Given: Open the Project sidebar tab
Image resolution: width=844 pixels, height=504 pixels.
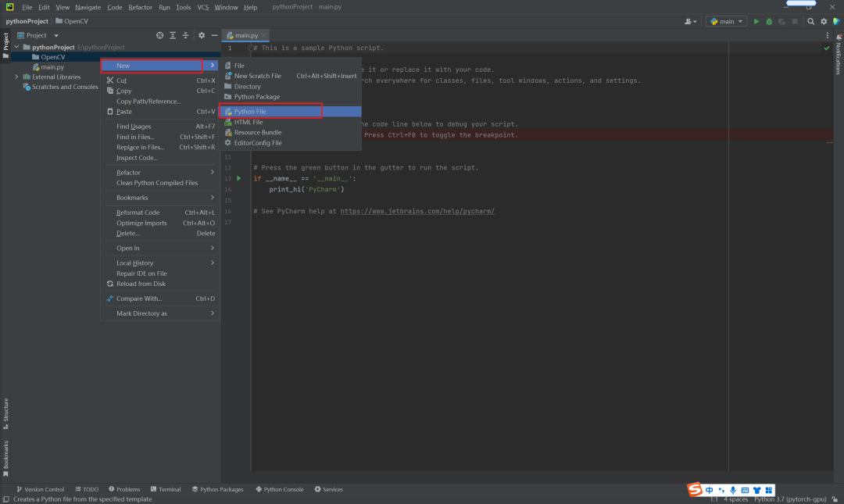Looking at the screenshot, I should [x=6, y=45].
